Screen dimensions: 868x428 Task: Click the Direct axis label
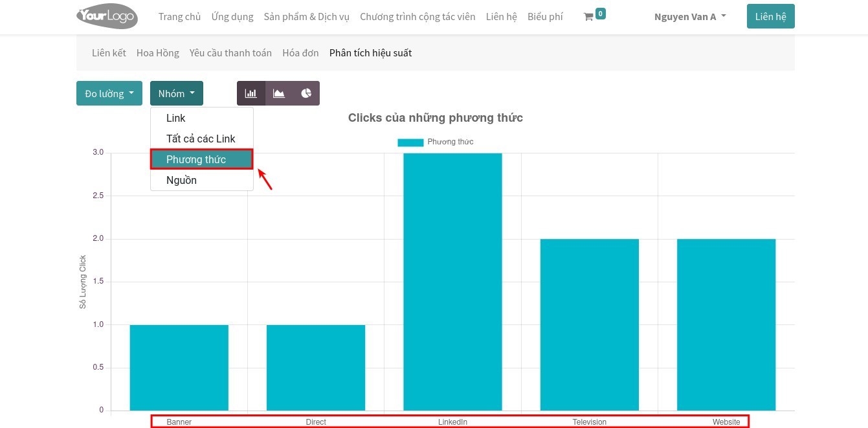[x=316, y=422]
